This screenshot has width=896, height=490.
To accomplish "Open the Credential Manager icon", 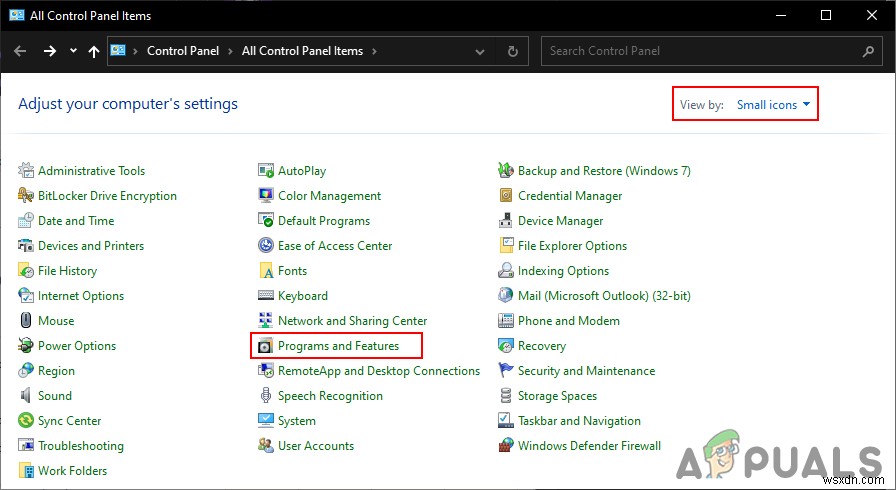I will pyautogui.click(x=507, y=196).
